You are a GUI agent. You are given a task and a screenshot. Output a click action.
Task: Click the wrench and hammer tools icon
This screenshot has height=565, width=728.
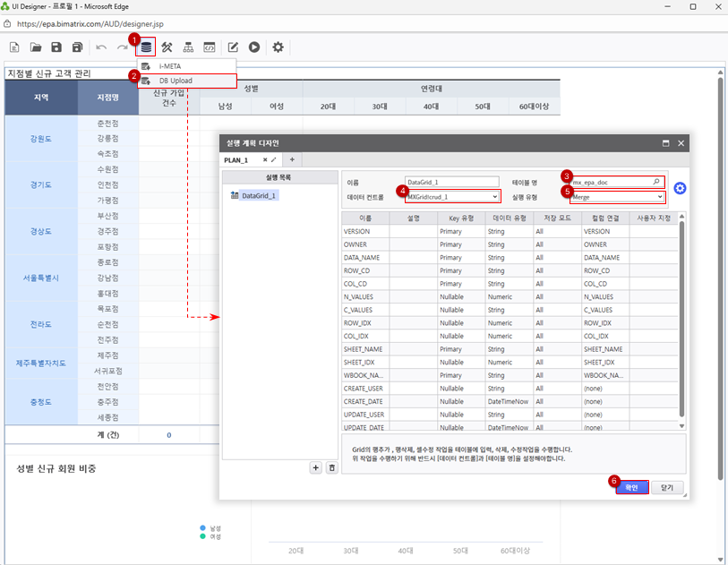[x=167, y=47]
